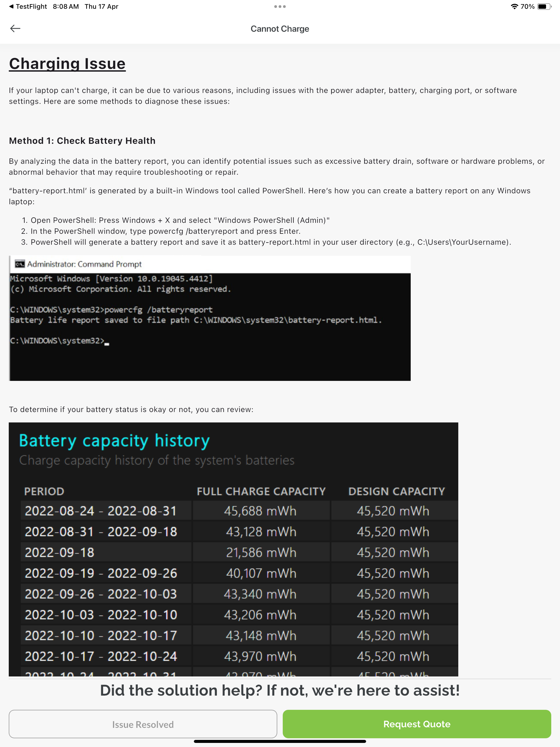Select the 21,586 mWh full charge value
The height and width of the screenshot is (747, 560).
[261, 553]
